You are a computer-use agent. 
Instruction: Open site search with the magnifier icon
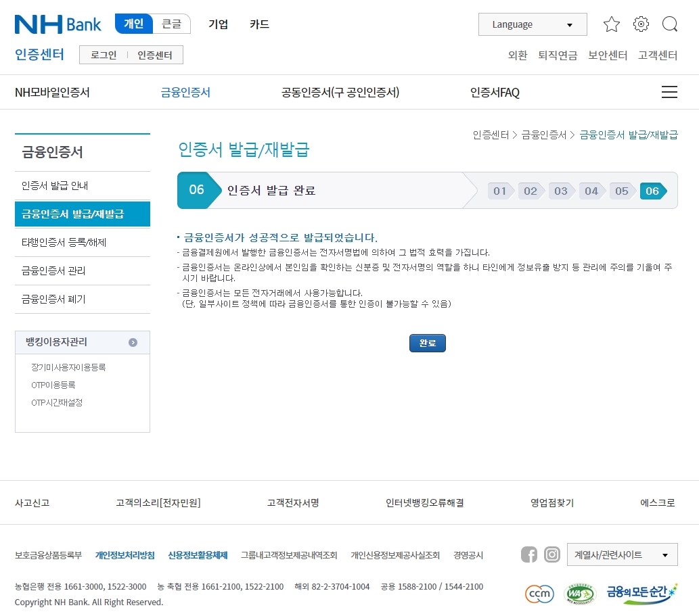(670, 24)
